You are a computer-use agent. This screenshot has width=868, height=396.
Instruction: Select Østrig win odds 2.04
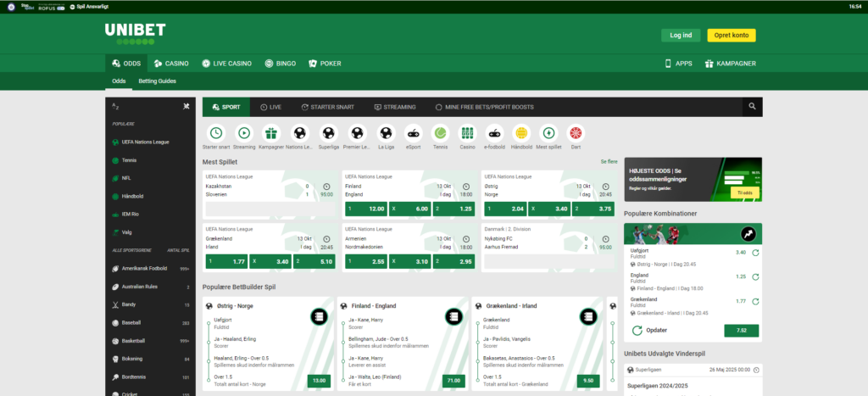tap(505, 209)
